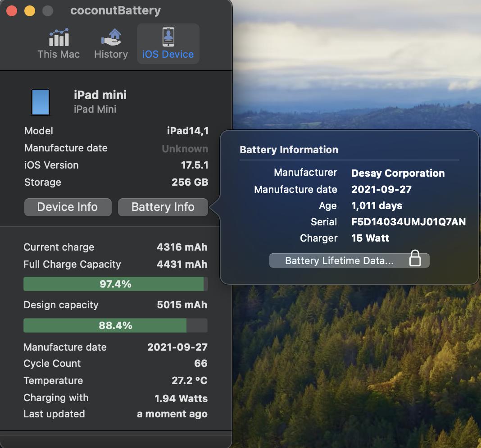Click the Device Info button
Viewport: 481px width, 448px height.
pyautogui.click(x=68, y=207)
